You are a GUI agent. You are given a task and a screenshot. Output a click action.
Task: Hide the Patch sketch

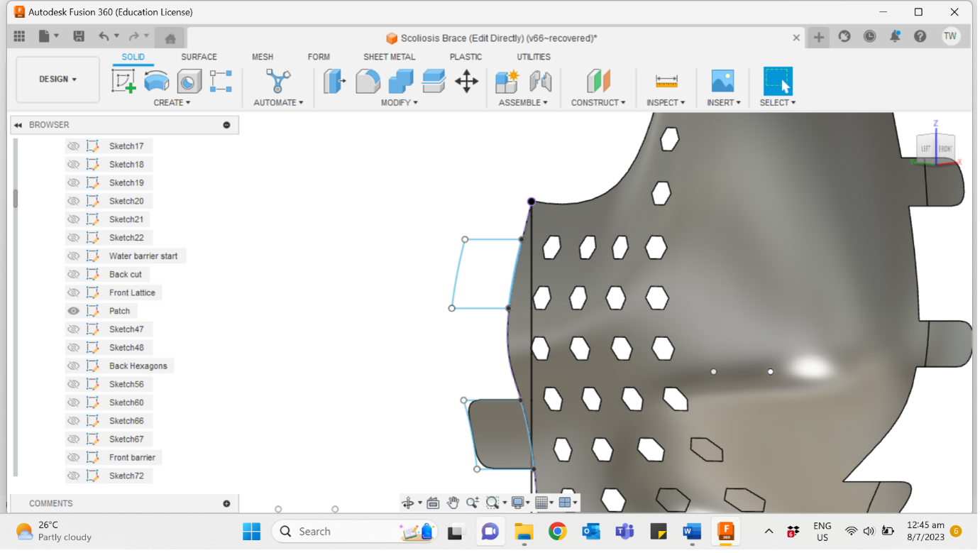coord(73,311)
